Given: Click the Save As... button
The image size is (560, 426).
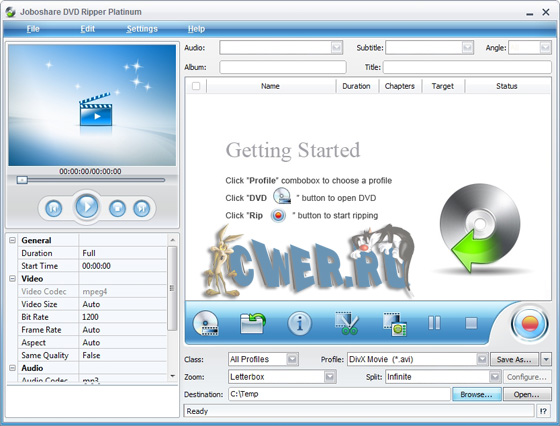Looking at the screenshot, I should (x=514, y=359).
